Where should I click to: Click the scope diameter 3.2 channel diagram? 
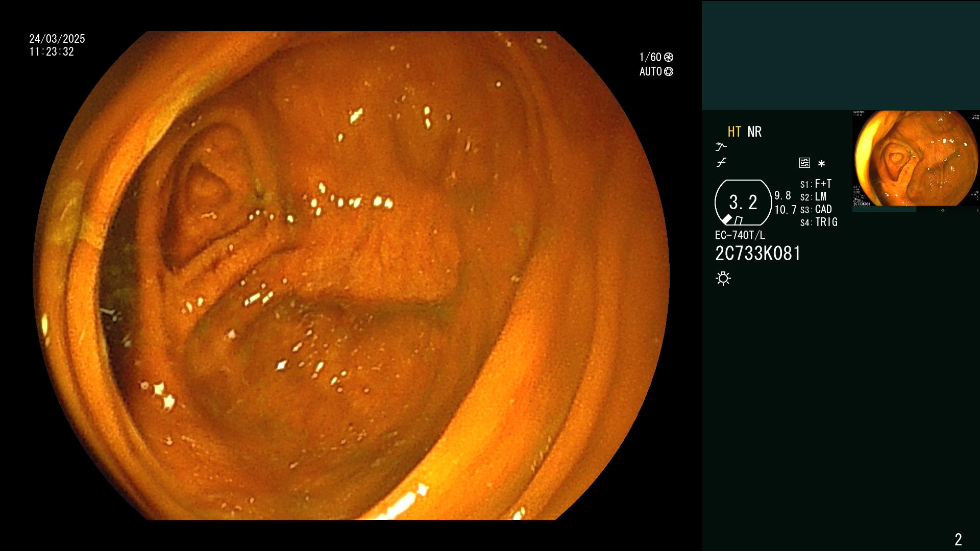pyautogui.click(x=743, y=203)
